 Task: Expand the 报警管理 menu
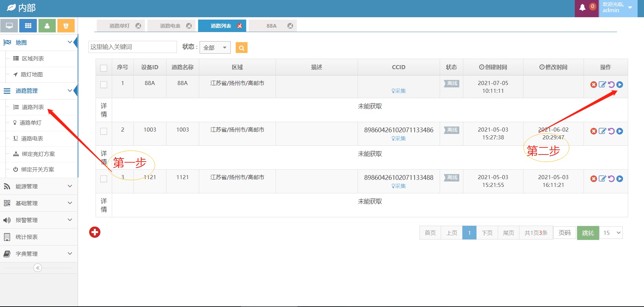[x=39, y=220]
